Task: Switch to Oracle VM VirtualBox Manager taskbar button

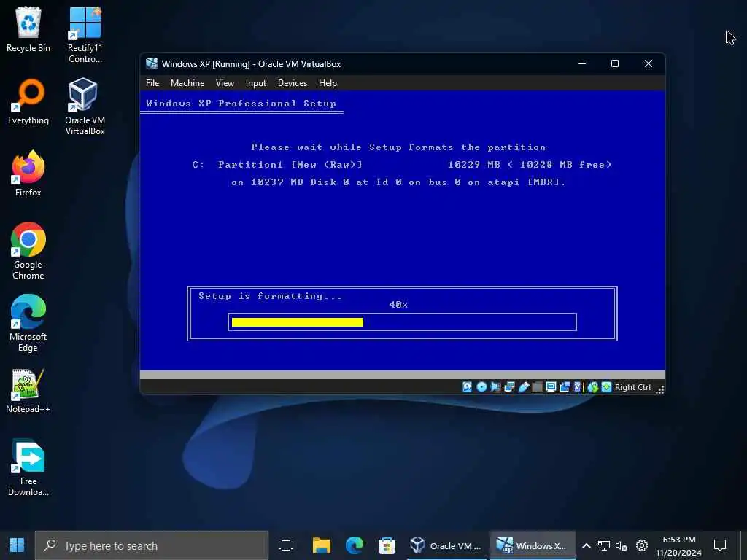Action: pyautogui.click(x=447, y=545)
